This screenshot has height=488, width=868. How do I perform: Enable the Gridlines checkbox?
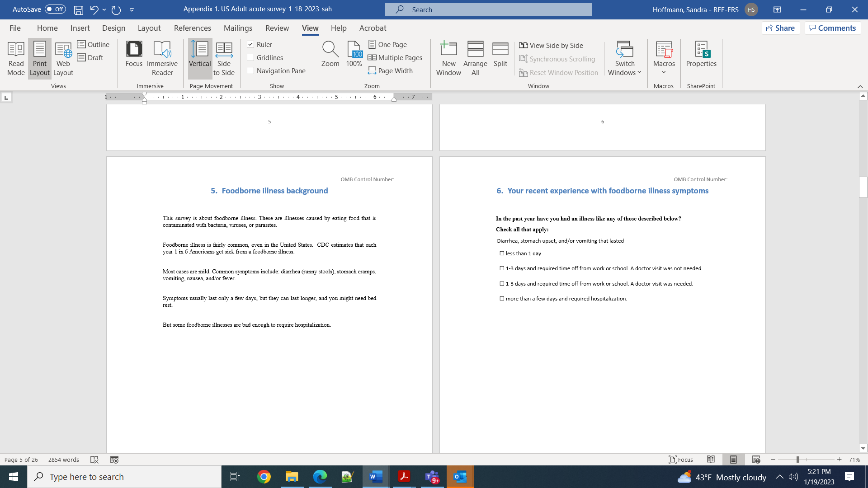[x=250, y=57]
